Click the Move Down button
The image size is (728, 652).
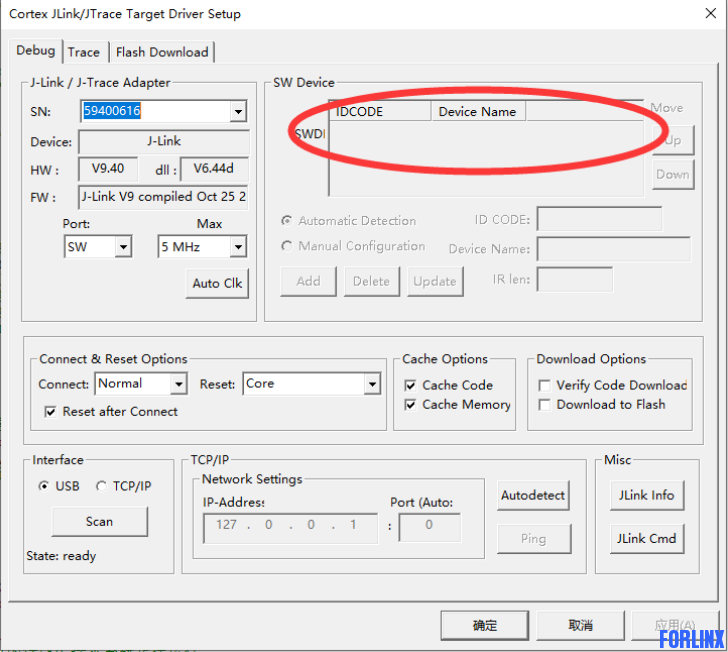[x=673, y=175]
